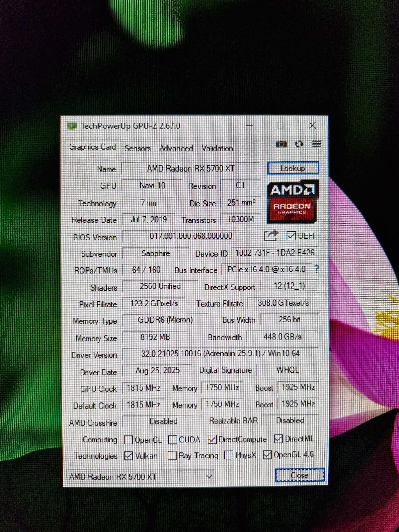Click the Memory Type value GDDR6 (Micron)
This screenshot has width=399, height=532.
tap(165, 320)
